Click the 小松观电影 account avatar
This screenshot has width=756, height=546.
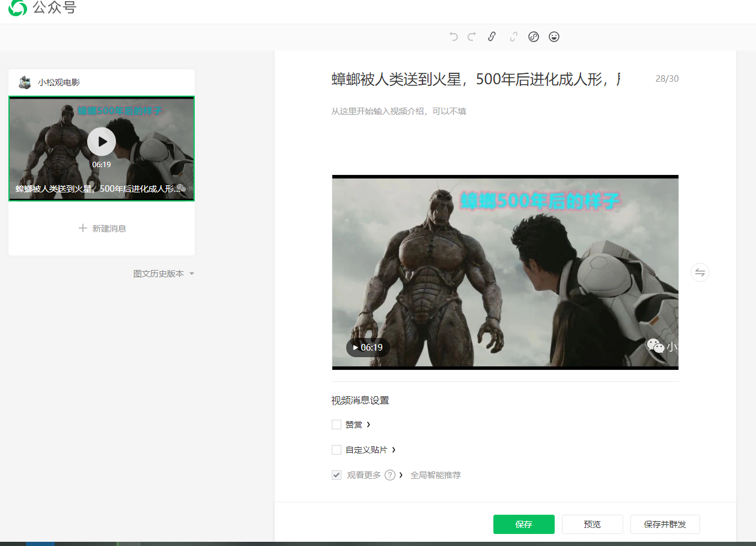[25, 82]
